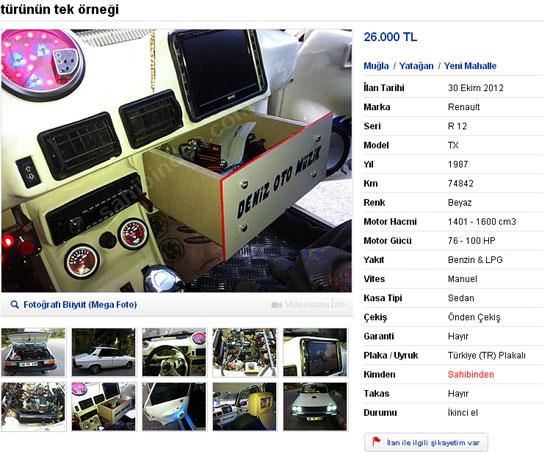Select the dashboard screen close-up thumbnail
550x454 pixels.
[x=315, y=352]
